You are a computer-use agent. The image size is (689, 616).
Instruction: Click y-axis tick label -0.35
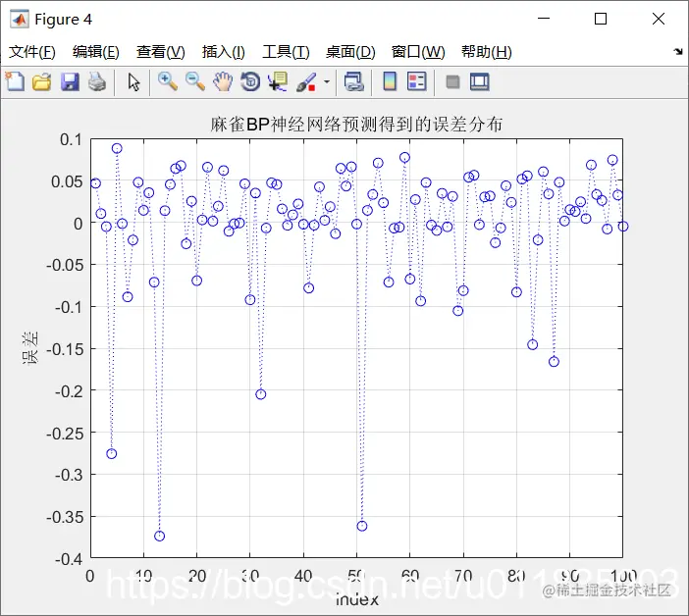[65, 517]
